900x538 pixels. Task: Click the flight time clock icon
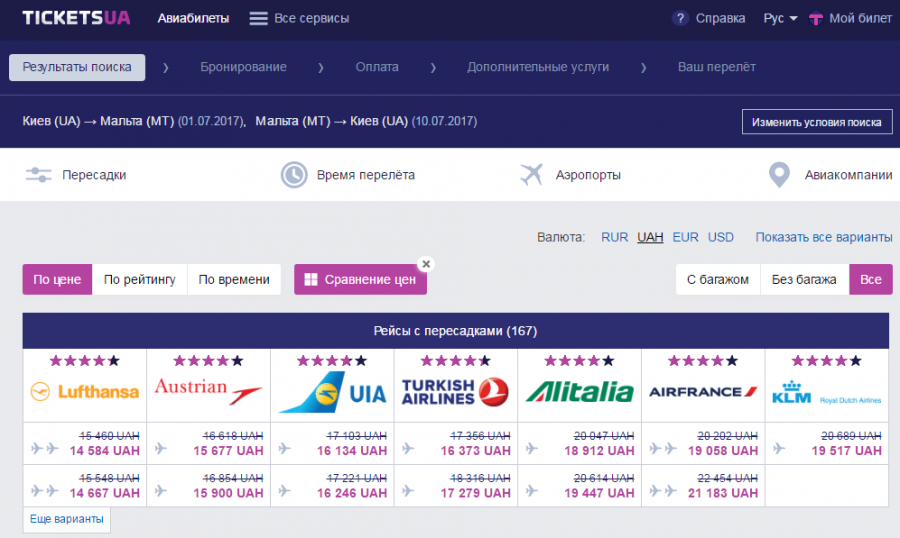pyautogui.click(x=293, y=175)
